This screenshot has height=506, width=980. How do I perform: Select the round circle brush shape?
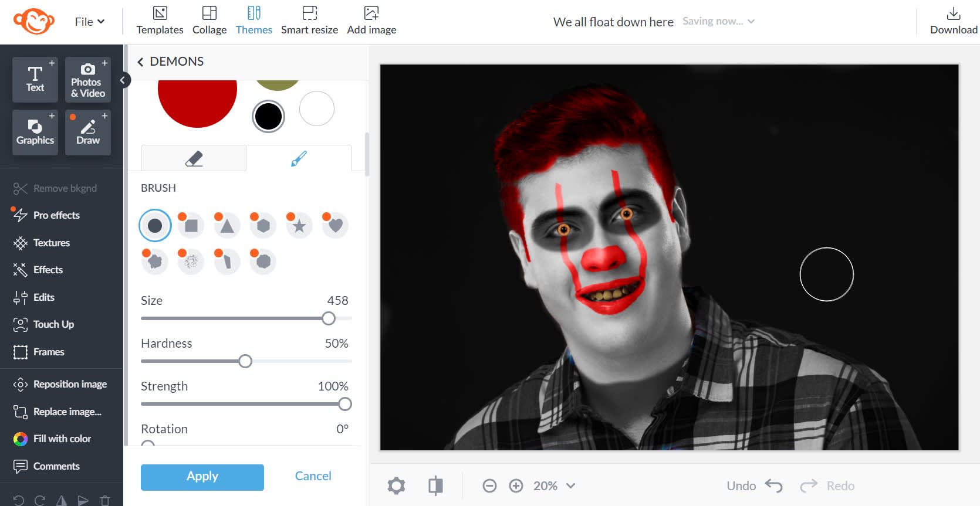click(155, 225)
